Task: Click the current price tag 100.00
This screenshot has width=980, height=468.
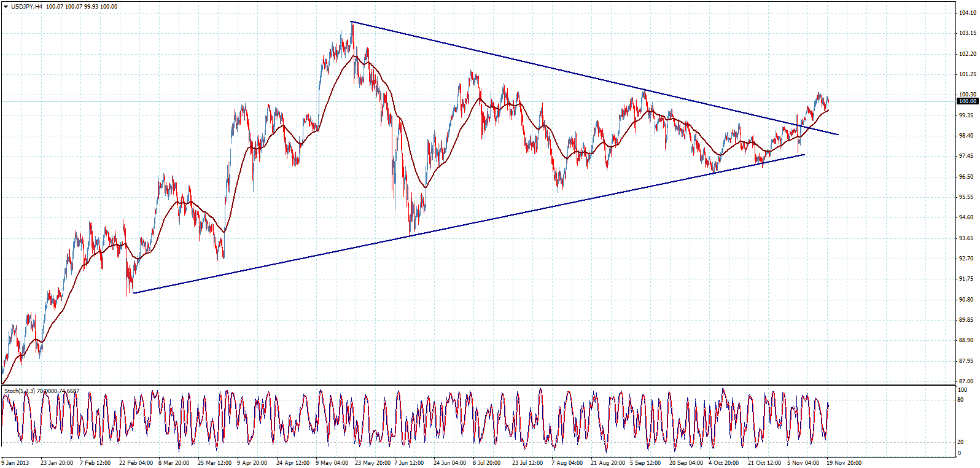Action: (967, 101)
